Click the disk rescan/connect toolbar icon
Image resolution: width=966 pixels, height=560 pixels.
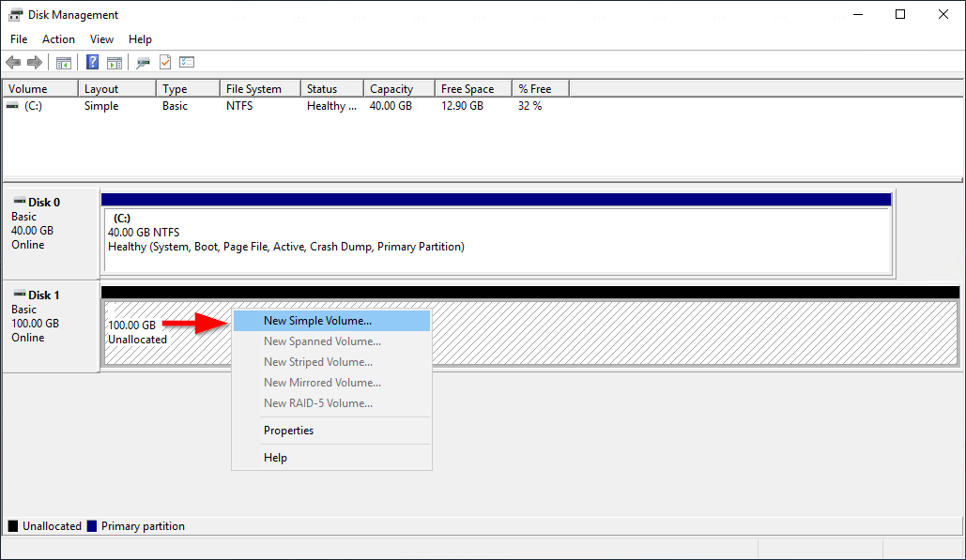(143, 63)
